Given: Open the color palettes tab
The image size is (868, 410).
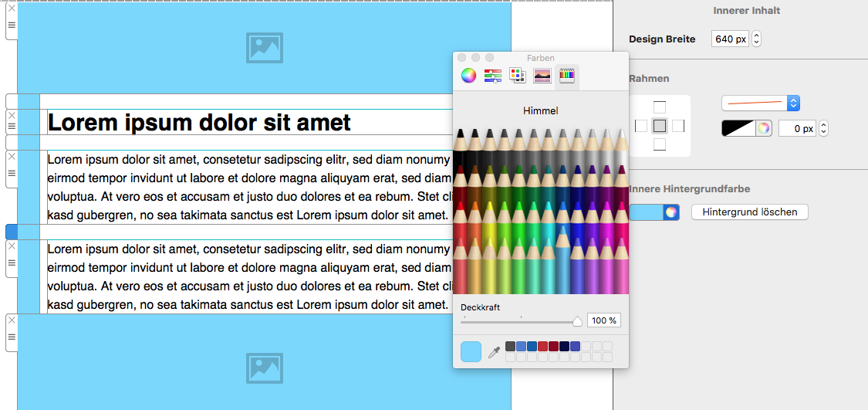Looking at the screenshot, I should (518, 76).
